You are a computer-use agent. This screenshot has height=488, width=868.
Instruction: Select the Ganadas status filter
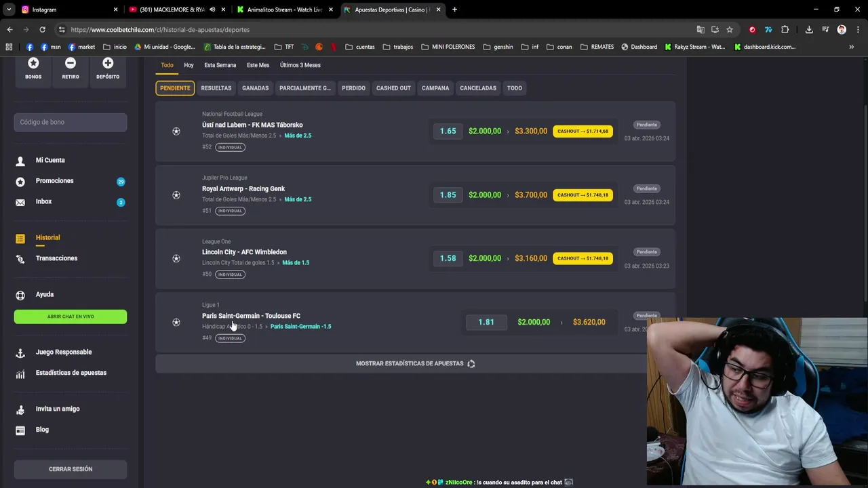point(256,88)
